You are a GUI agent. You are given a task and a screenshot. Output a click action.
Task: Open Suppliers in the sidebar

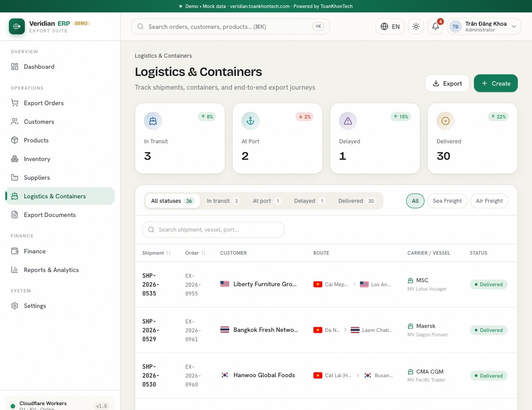click(x=60, y=177)
